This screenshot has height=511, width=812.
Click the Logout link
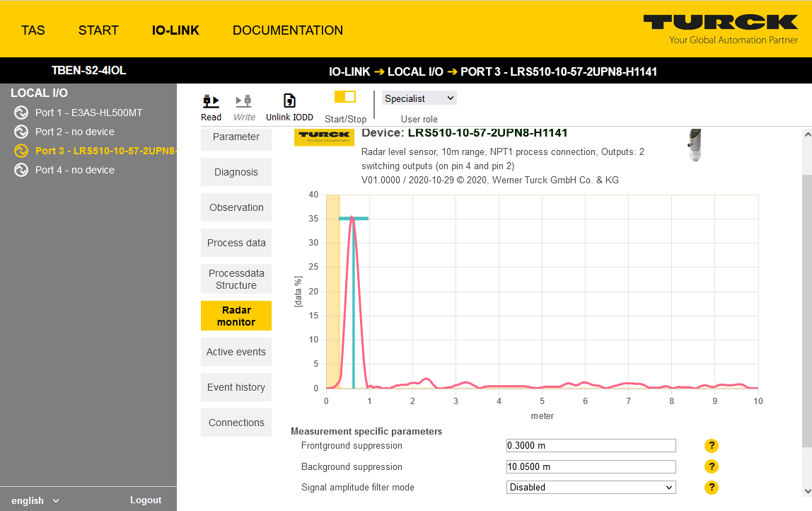point(146,500)
